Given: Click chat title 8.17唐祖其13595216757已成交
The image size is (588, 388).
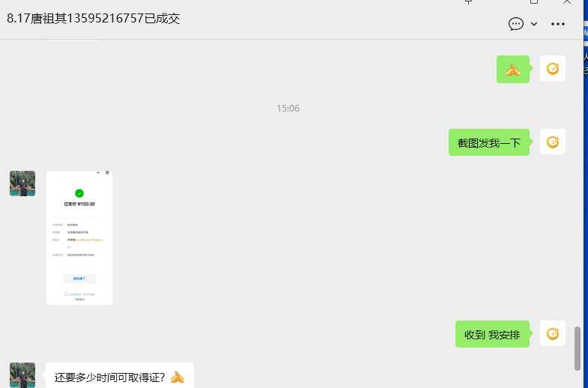Looking at the screenshot, I should tap(94, 19).
